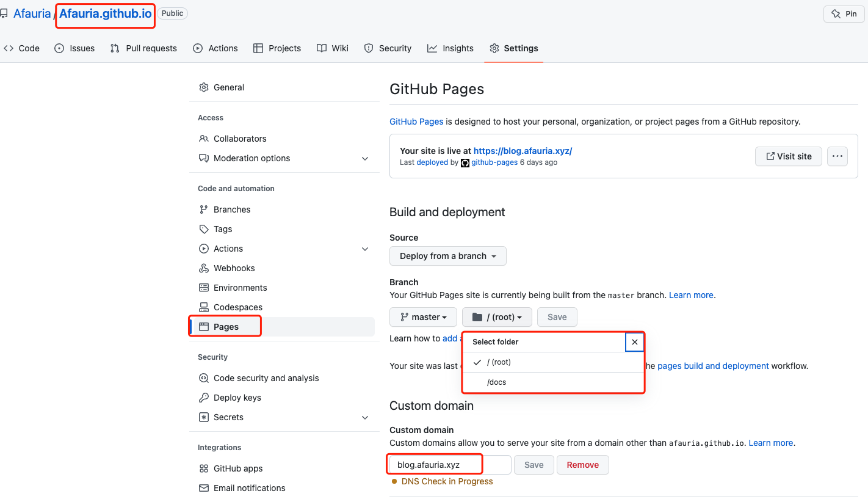This screenshot has width=868, height=499.
Task: Click the GitHub apps grid icon
Action: coord(204,468)
